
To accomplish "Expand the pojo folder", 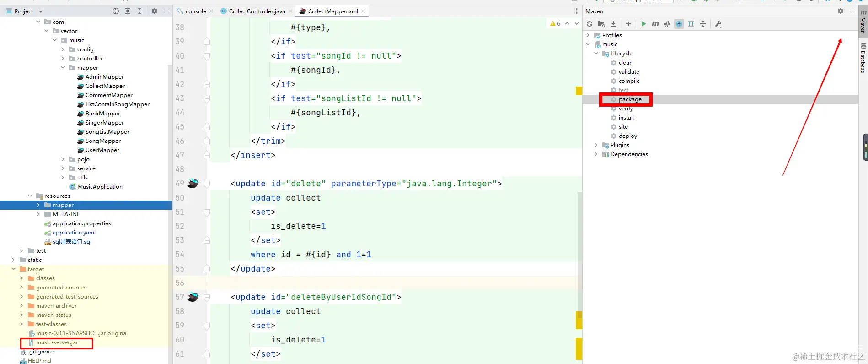I will 63,159.
